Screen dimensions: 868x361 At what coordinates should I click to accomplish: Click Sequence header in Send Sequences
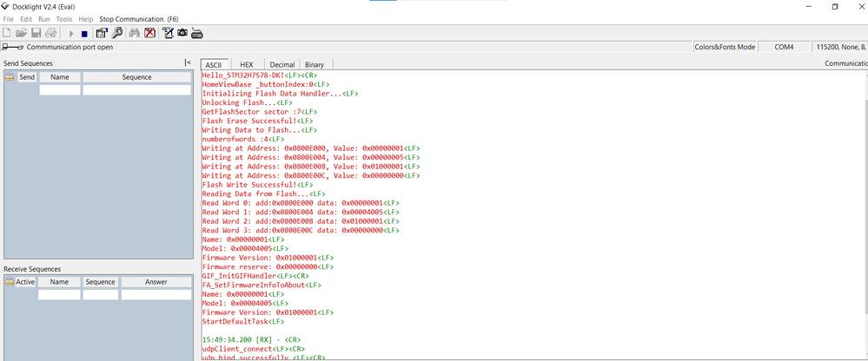136,77
